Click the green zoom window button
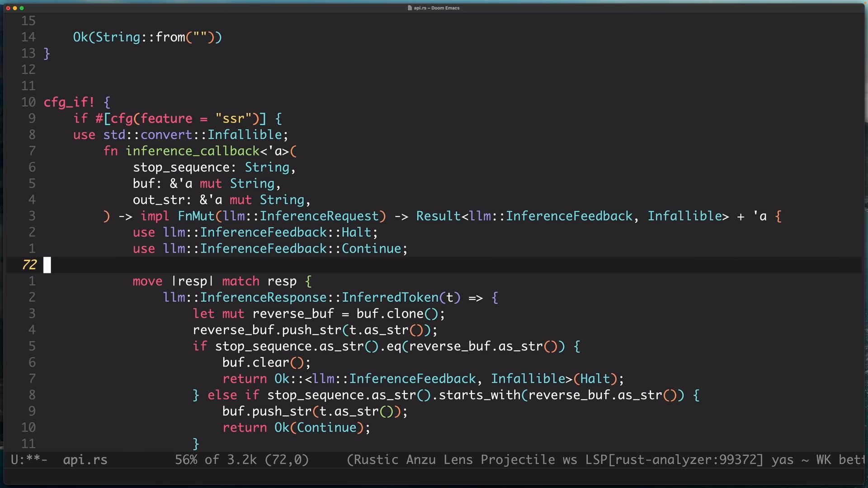Image resolution: width=868 pixels, height=488 pixels. [x=22, y=8]
